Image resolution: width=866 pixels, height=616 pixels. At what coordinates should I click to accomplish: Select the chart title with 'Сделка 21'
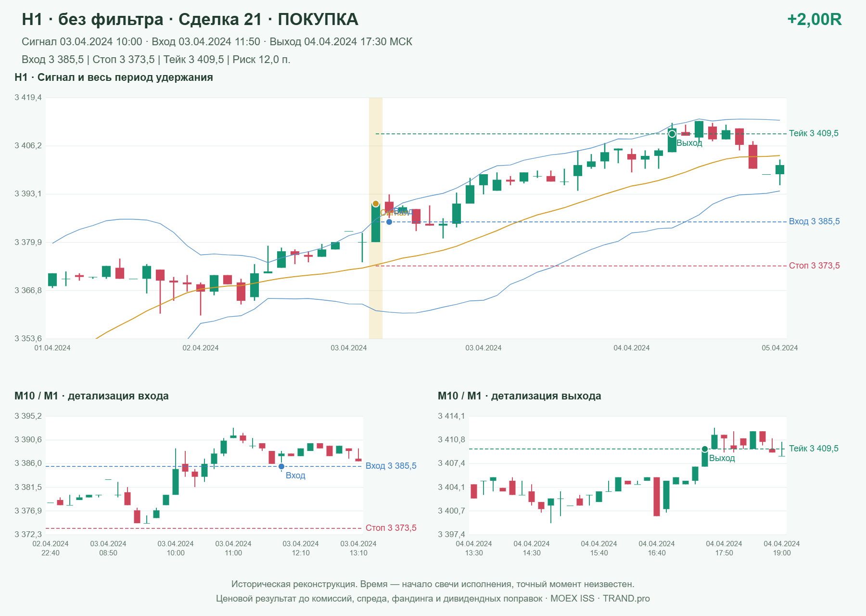click(190, 19)
